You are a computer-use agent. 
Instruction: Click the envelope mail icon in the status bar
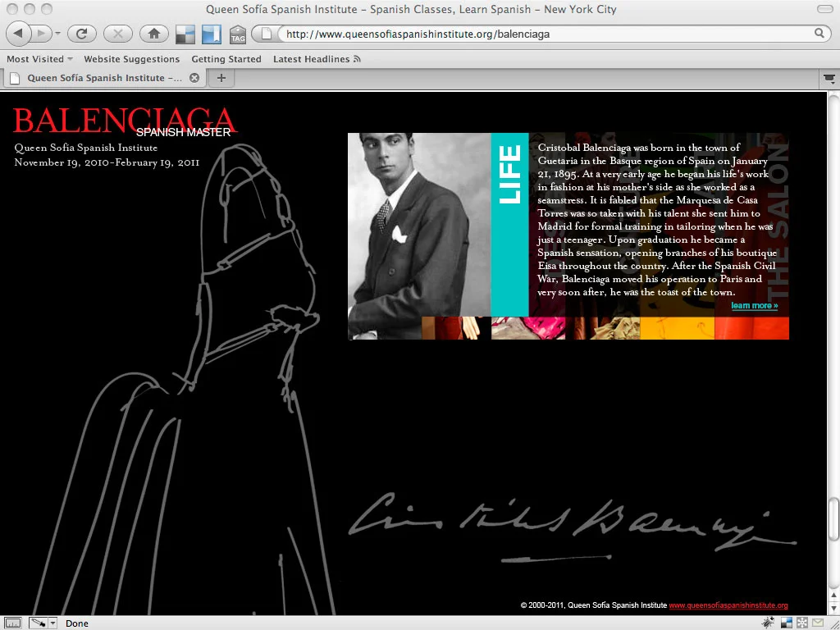817,622
